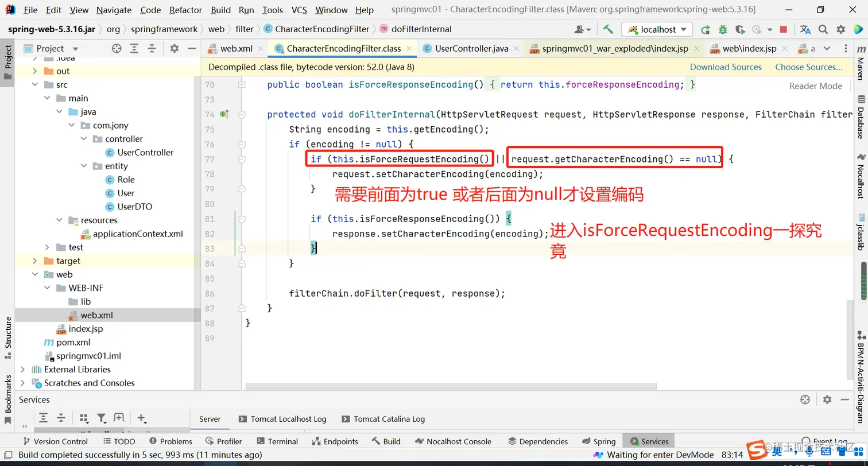Open the Tomcat Catalina Log tab
The width and height of the screenshot is (868, 466).
(383, 419)
